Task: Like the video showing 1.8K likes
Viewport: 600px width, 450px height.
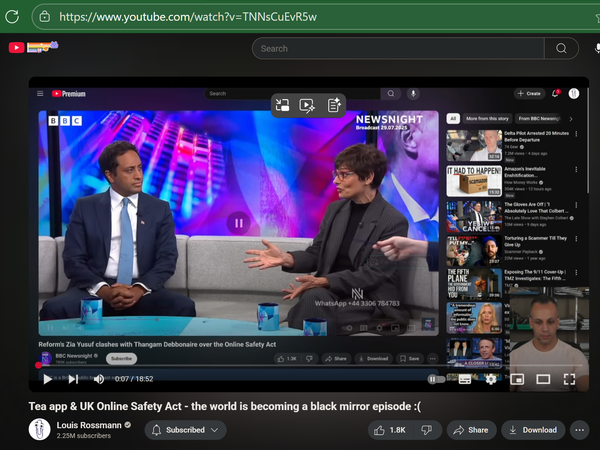Action: tap(390, 430)
